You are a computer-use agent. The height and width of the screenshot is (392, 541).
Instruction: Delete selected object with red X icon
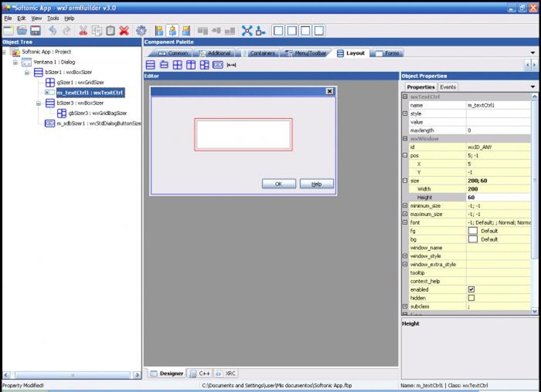click(124, 31)
